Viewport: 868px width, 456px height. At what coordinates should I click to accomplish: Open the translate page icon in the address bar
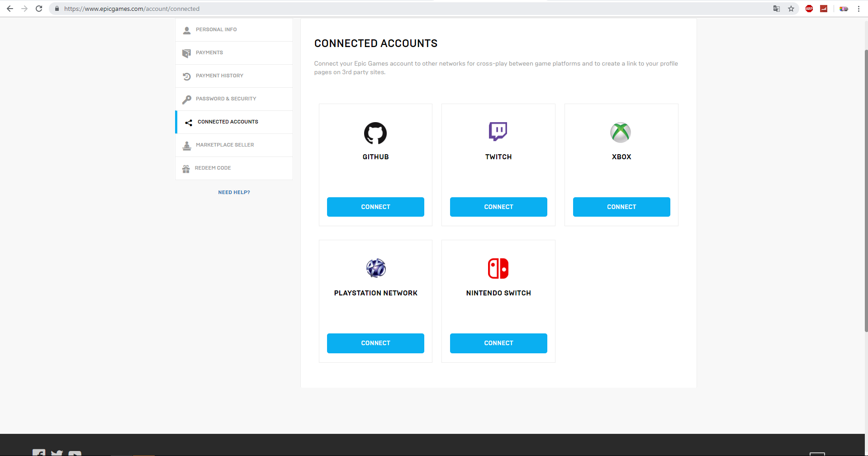(777, 9)
